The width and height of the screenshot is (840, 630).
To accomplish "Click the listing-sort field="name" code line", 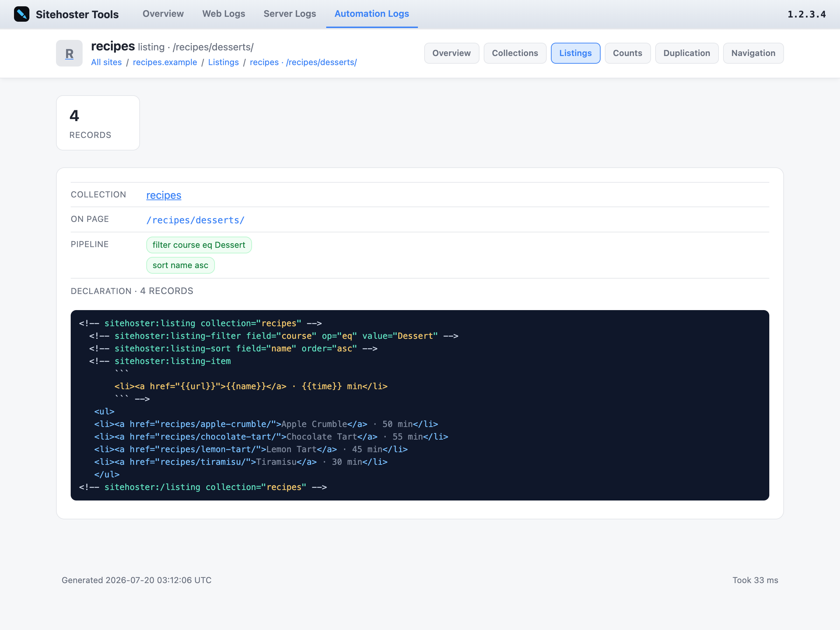I will pos(233,349).
